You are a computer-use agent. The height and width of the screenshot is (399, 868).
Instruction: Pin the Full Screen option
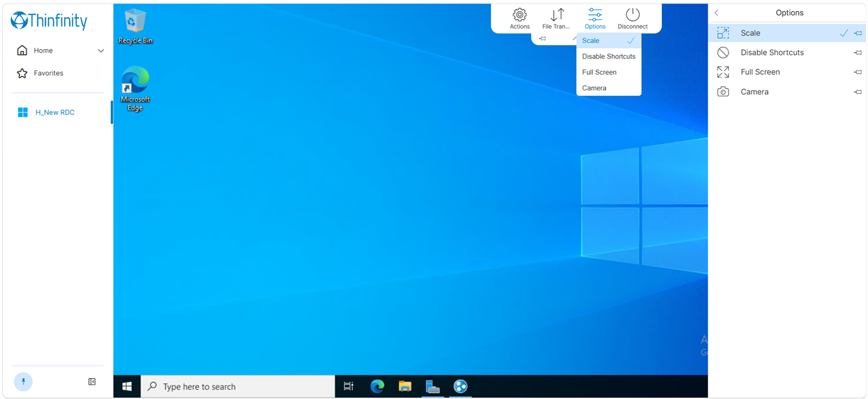coord(858,72)
